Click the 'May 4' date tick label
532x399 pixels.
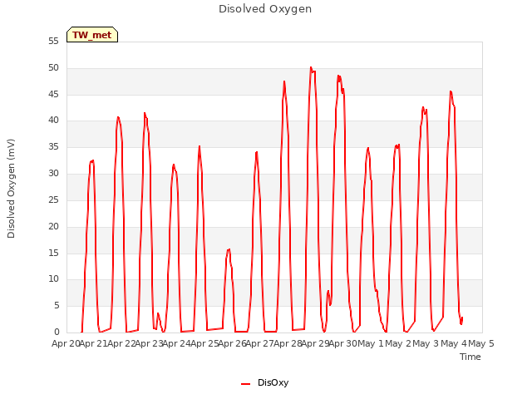pyautogui.click(x=454, y=343)
